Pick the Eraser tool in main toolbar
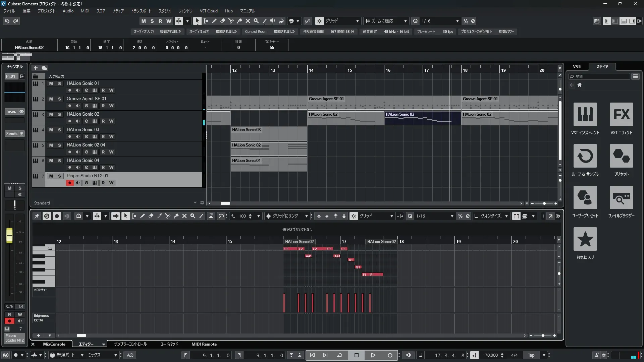Viewport: 644px width, 362px height. point(222,21)
